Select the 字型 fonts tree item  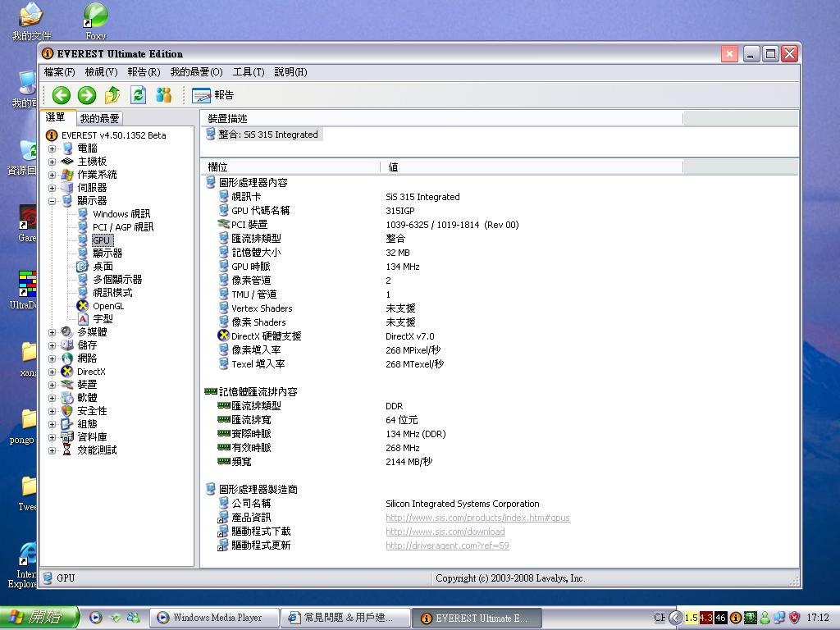[103, 319]
